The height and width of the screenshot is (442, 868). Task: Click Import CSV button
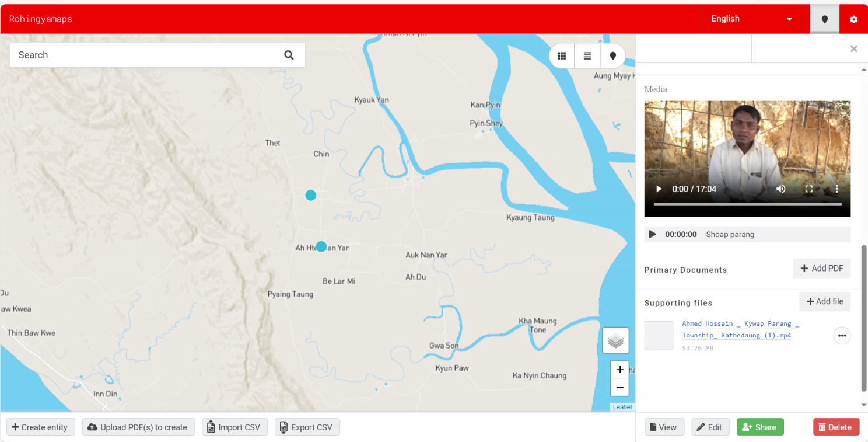coord(235,427)
